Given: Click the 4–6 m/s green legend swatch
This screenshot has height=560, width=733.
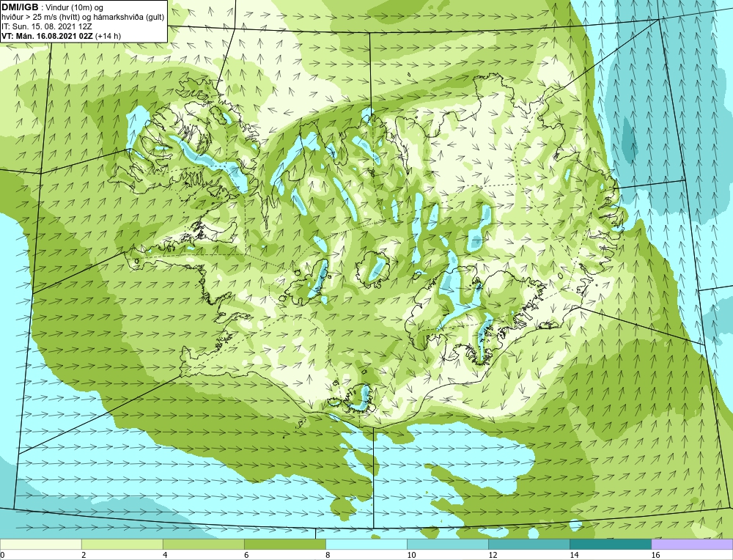Looking at the screenshot, I should (203, 544).
